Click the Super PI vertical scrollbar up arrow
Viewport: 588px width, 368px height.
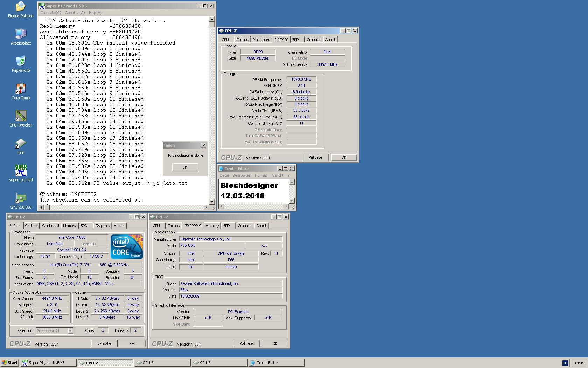click(x=212, y=19)
